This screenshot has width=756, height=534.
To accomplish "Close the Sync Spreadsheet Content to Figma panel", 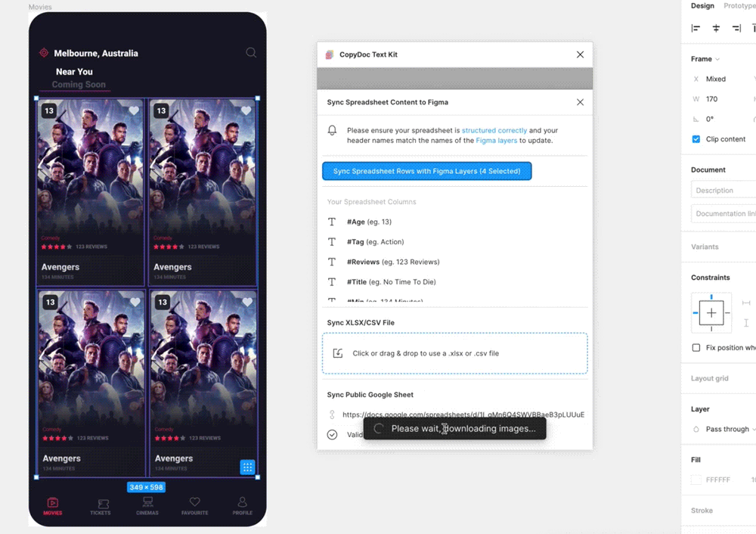I will point(580,102).
